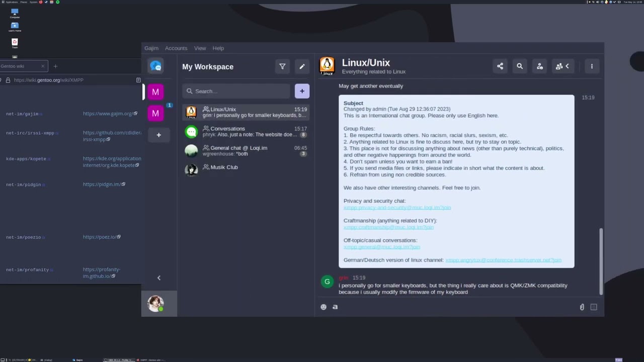The image size is (644, 362).
Task: Click the Gajim app logo icon in sidebar
Action: click(155, 66)
